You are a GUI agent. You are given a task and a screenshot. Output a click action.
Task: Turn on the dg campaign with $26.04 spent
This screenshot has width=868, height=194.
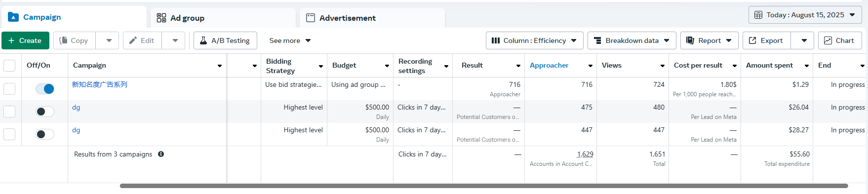pos(45,112)
